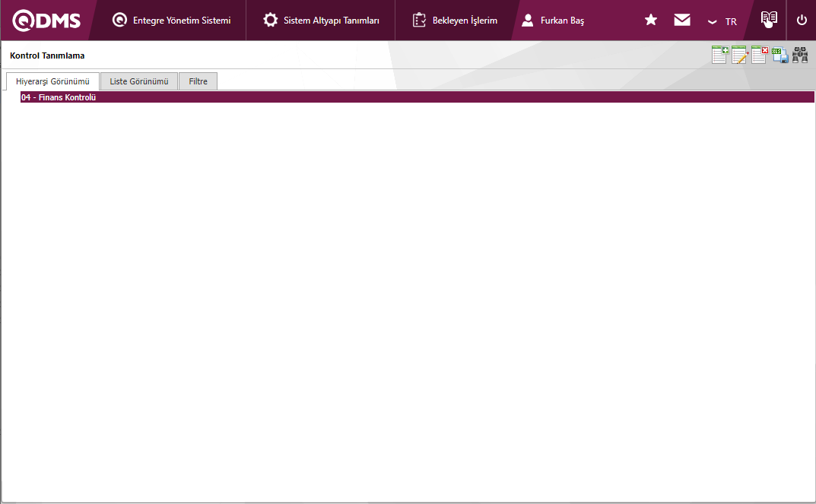
Task: Open the Furkan Baş user menu
Action: [x=554, y=21]
